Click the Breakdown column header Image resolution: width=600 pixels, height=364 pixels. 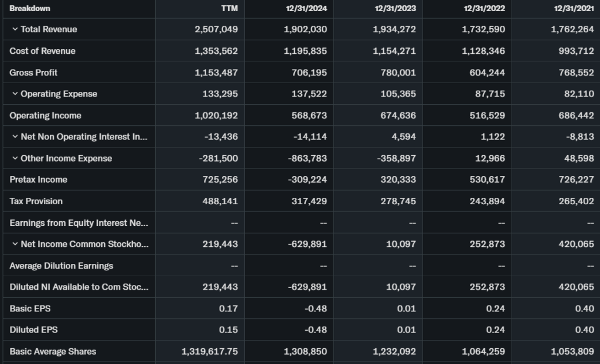click(x=30, y=9)
